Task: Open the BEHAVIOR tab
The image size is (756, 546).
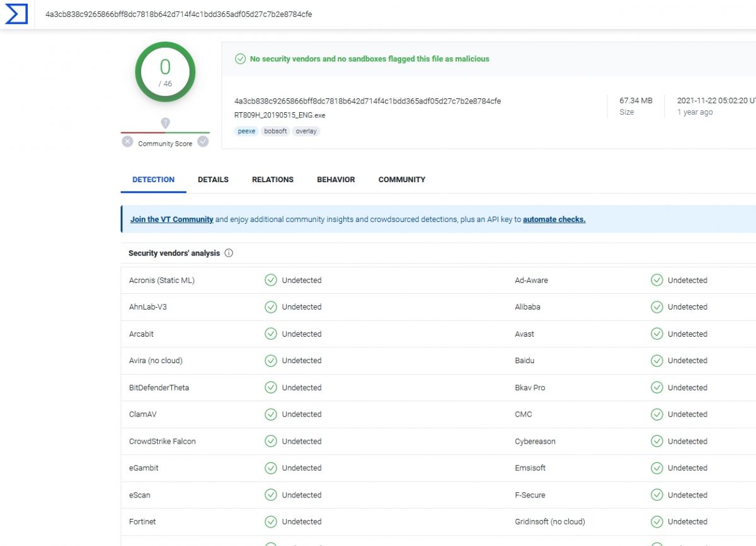Action: (336, 180)
